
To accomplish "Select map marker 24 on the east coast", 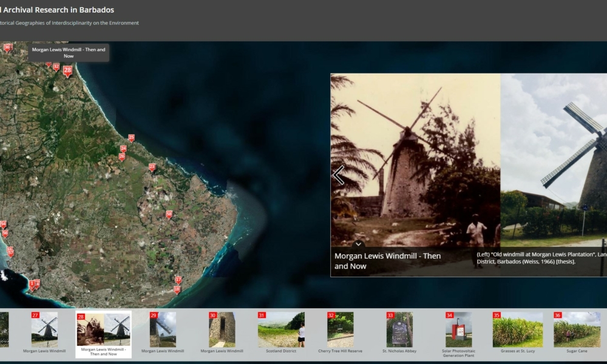I will pos(123,148).
